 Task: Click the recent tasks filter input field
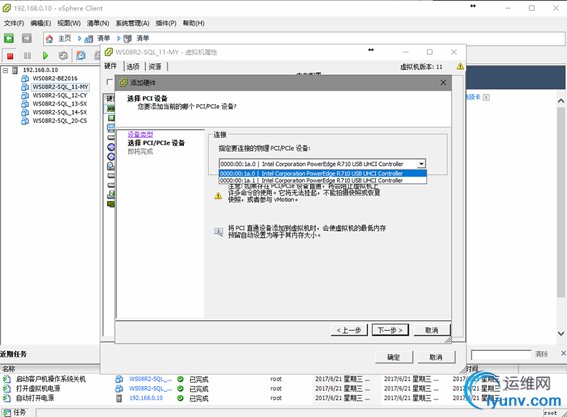(501, 354)
